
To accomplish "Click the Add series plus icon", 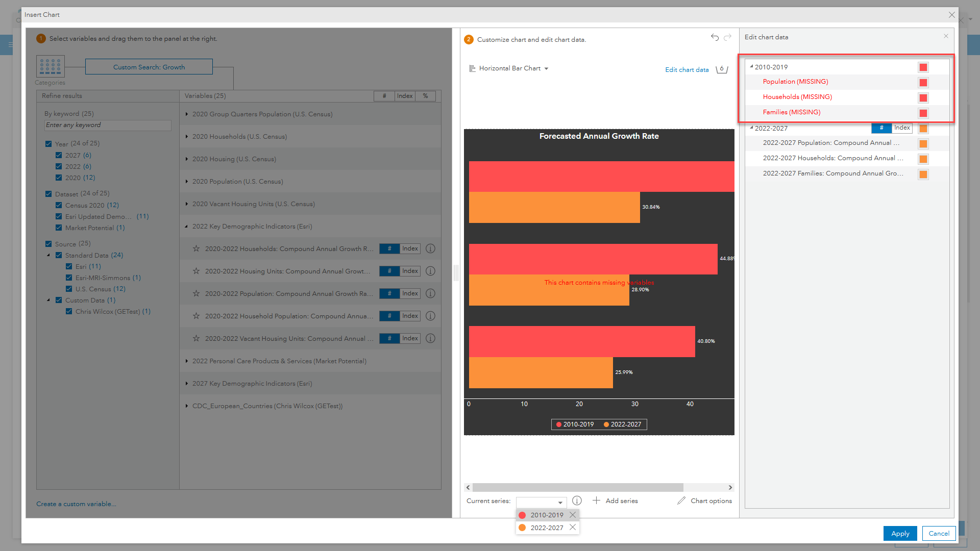I will pyautogui.click(x=594, y=500).
